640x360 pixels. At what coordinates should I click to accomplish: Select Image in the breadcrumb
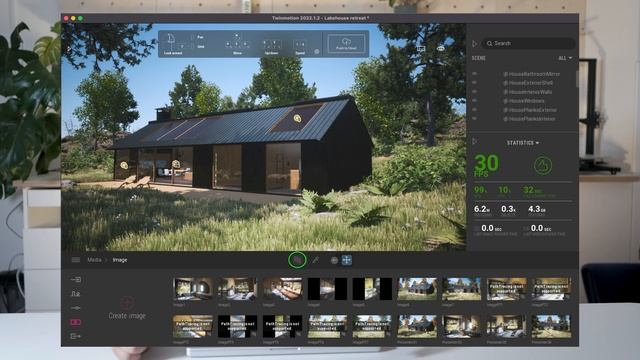(120, 260)
